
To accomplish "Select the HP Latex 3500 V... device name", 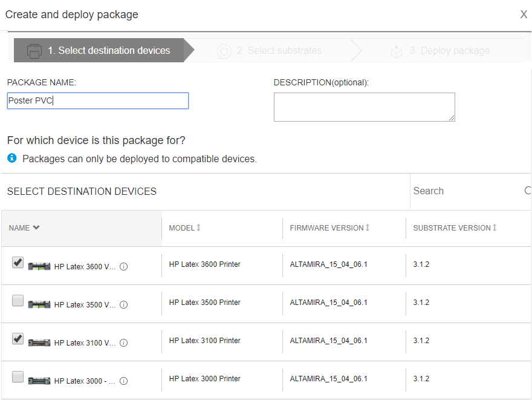I will pyautogui.click(x=85, y=305).
